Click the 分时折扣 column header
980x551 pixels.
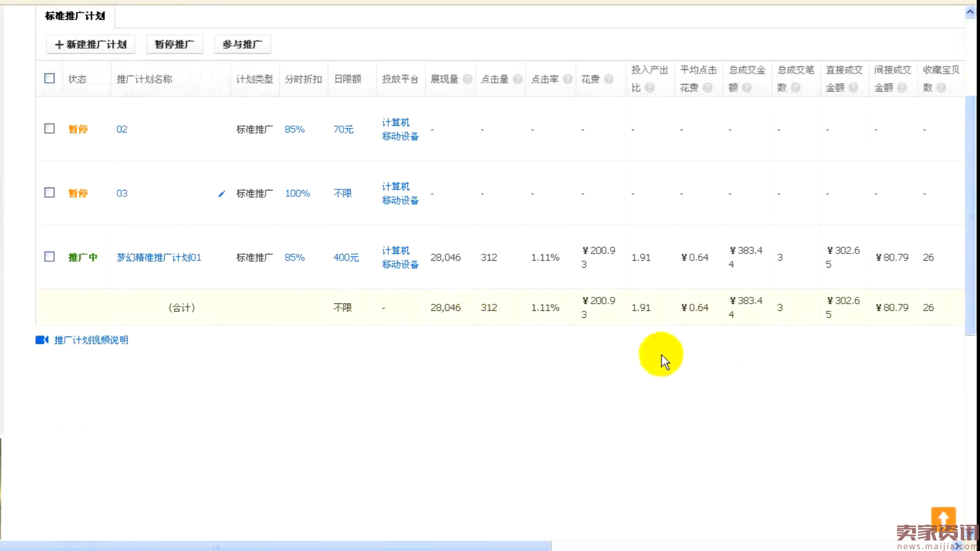click(x=303, y=79)
